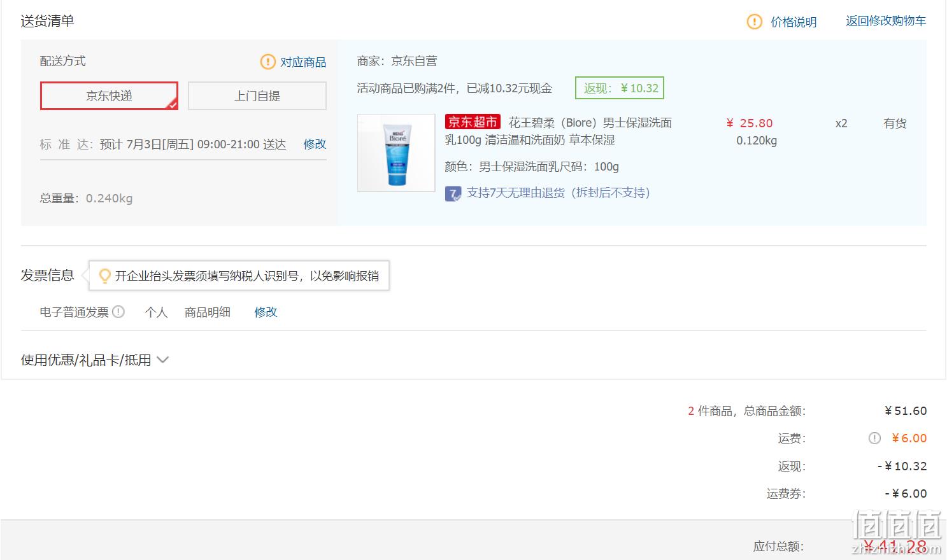Open 价格说明 link
Screen dimensions: 947x560
[794, 22]
